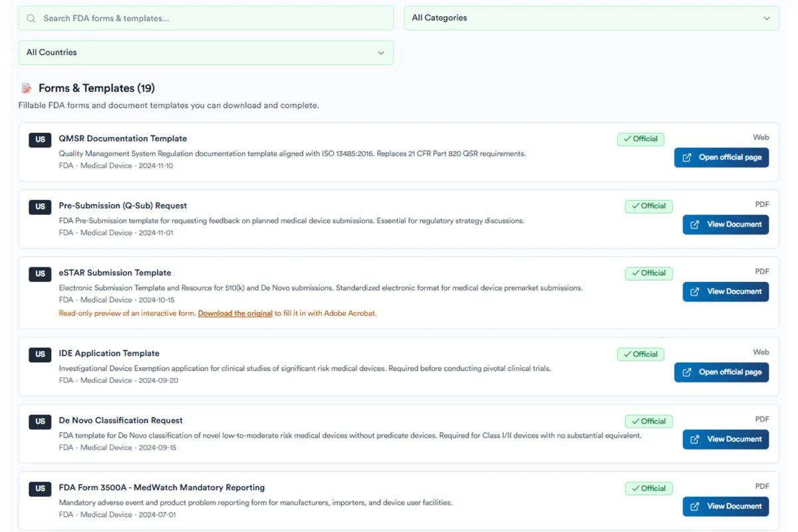Image resolution: width=798 pixels, height=532 pixels.
Task: Click the Forms & Templates (19) heading
Action: [96, 88]
